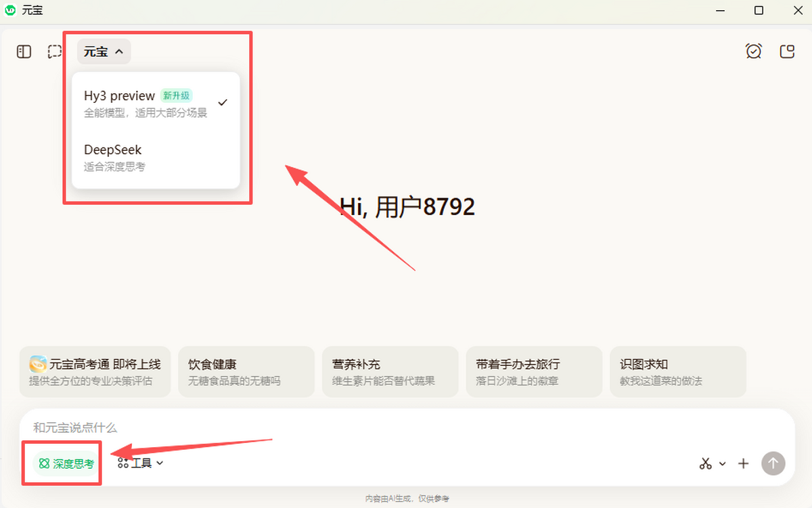Open the 带着手办去旅行 suggestion card

[x=534, y=372]
